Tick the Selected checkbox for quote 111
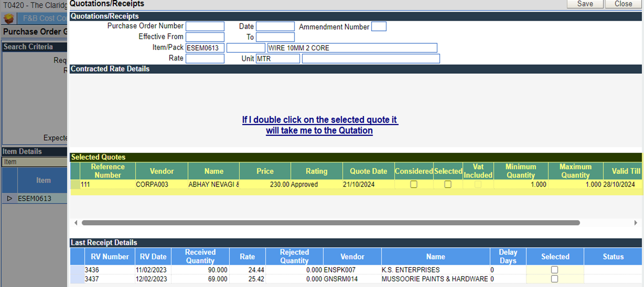This screenshot has height=287, width=644. tap(448, 184)
